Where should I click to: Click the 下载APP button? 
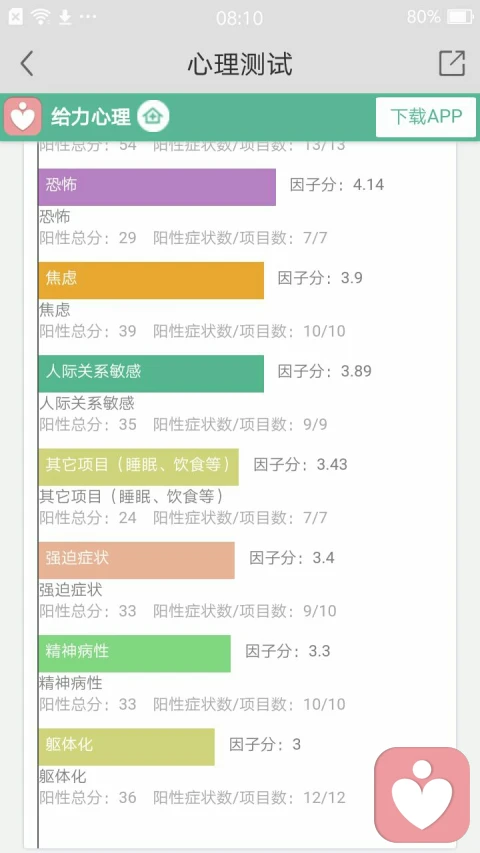[x=426, y=117]
